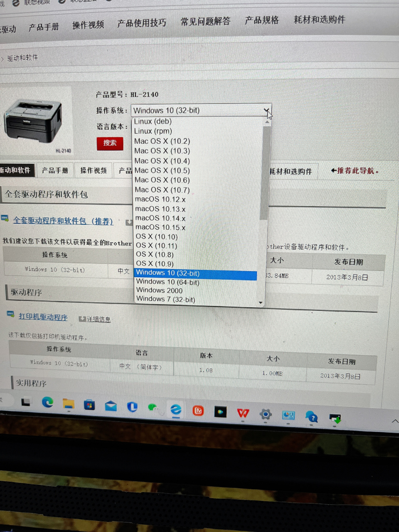
Task: Collapse the 操作系统 dropdown arrow
Action: pos(267,111)
